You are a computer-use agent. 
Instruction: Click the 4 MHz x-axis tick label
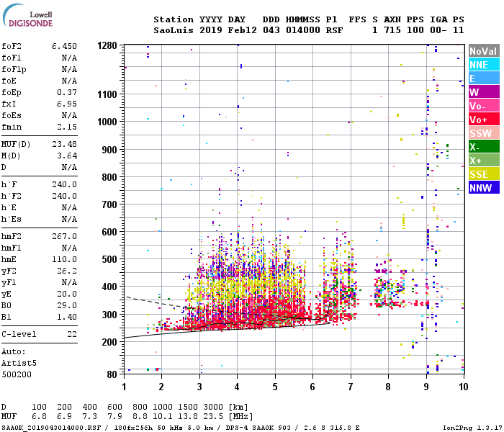point(237,387)
